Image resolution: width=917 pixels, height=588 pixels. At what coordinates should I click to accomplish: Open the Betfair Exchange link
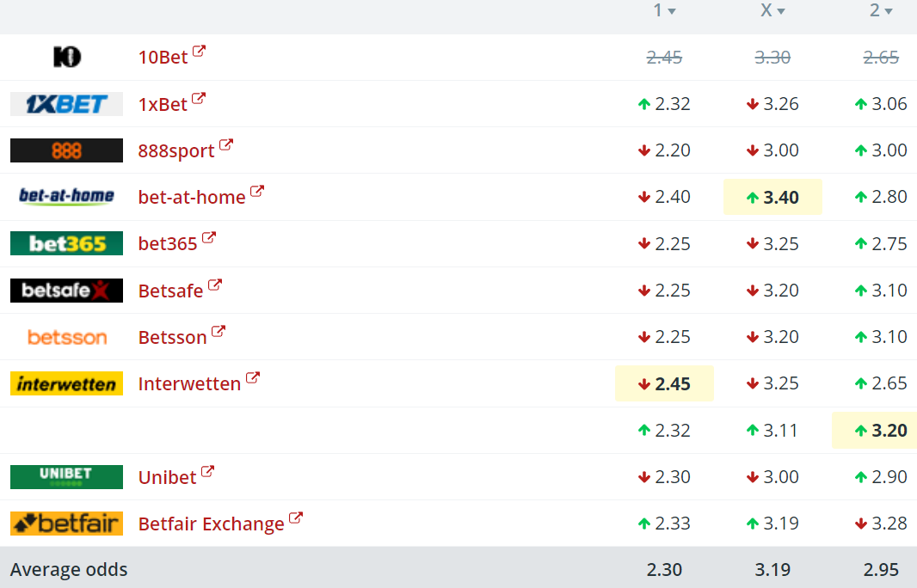tap(211, 524)
